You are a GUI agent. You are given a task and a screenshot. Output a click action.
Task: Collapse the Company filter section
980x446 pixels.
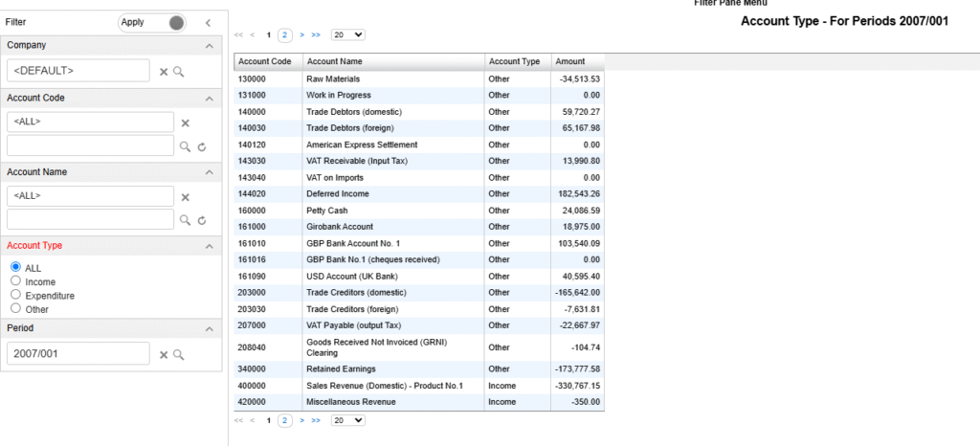coord(210,46)
